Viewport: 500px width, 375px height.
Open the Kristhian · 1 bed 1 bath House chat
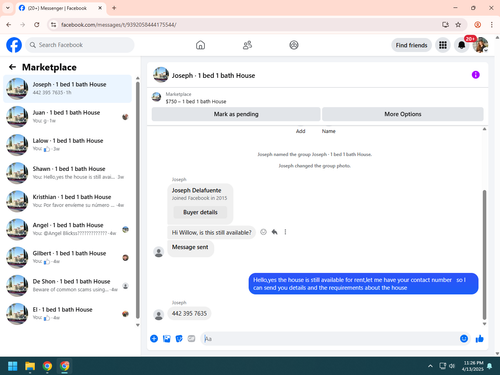[67, 201]
